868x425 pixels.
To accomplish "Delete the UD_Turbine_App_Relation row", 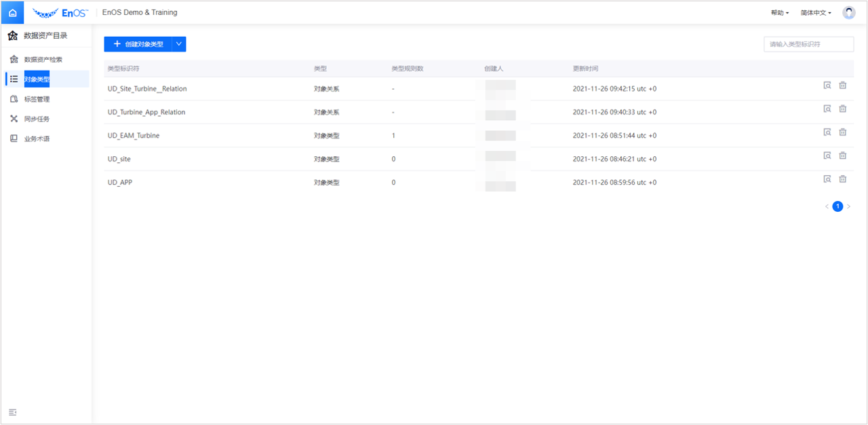I will (x=843, y=109).
